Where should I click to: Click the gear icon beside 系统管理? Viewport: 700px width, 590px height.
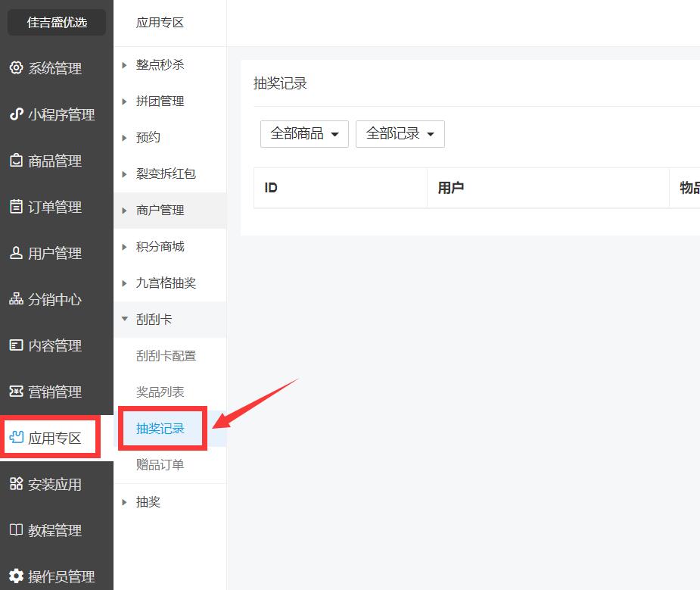[x=16, y=68]
